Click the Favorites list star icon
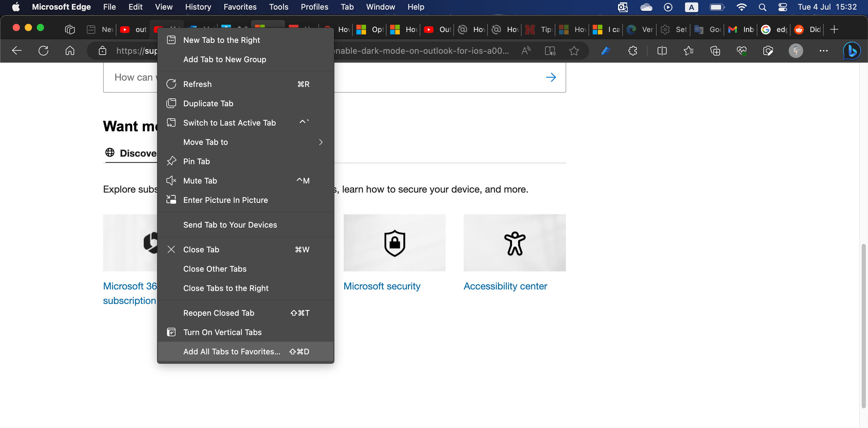The image size is (868, 428). (x=688, y=51)
